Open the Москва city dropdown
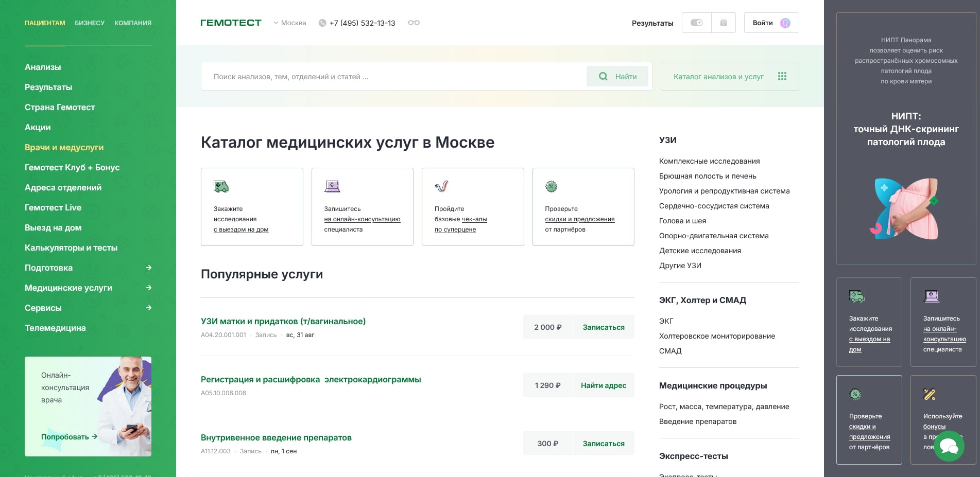This screenshot has width=980, height=477. pyautogui.click(x=290, y=23)
